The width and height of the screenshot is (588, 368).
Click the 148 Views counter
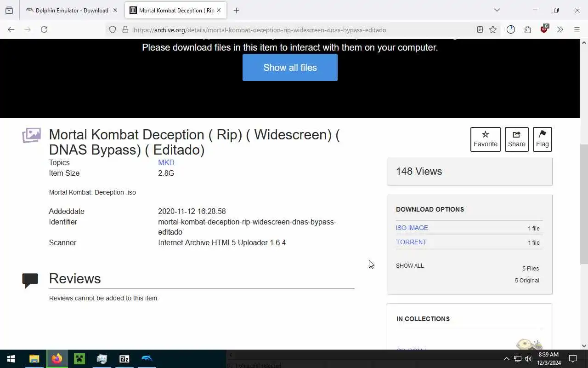(418, 171)
